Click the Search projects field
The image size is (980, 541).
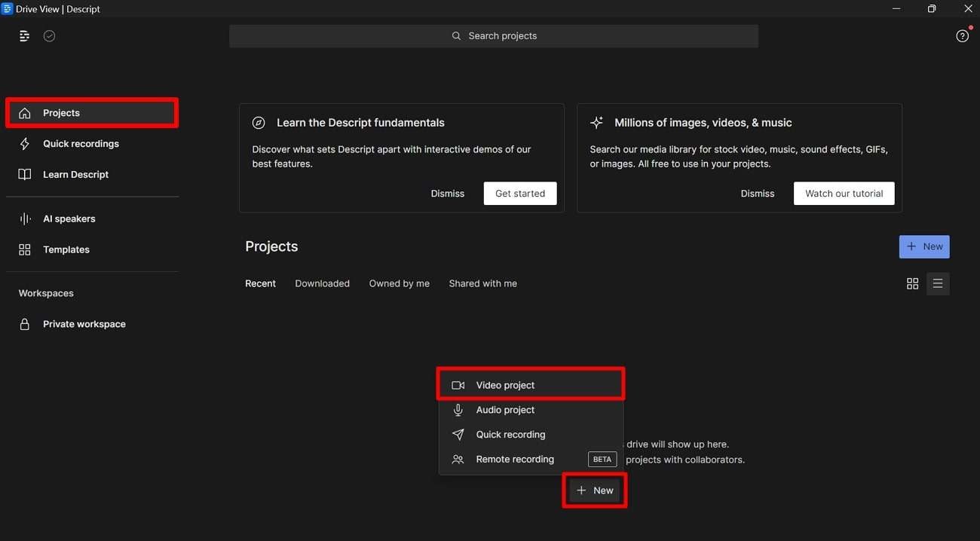[x=494, y=36]
